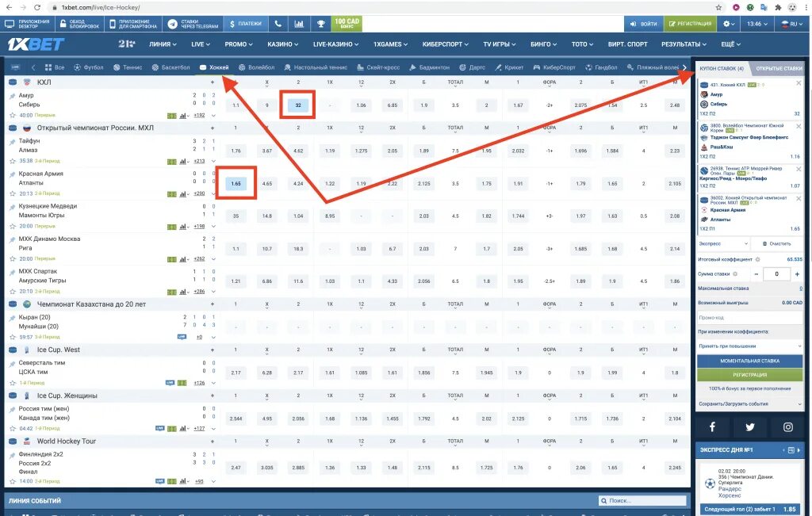This screenshot has height=516, width=812.
Task: Expand Сохранить/Загрузить события section
Action: 750,403
